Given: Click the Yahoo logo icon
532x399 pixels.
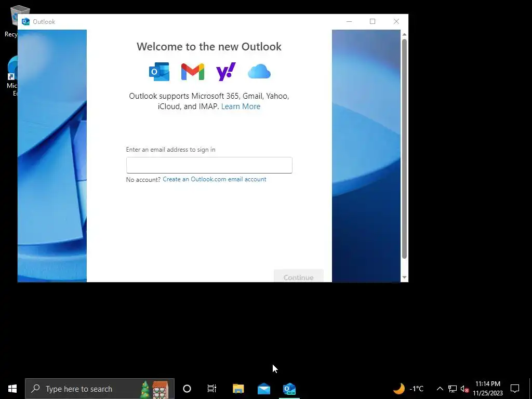Looking at the screenshot, I should coord(226,72).
